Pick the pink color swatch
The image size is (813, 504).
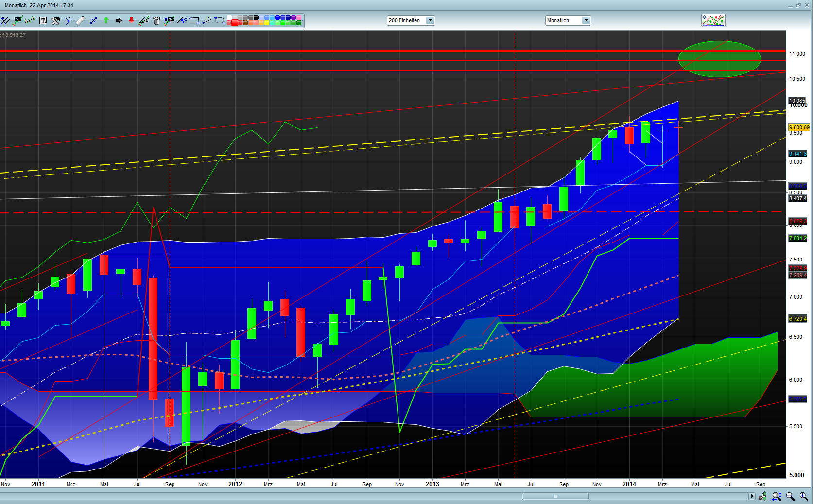[299, 17]
